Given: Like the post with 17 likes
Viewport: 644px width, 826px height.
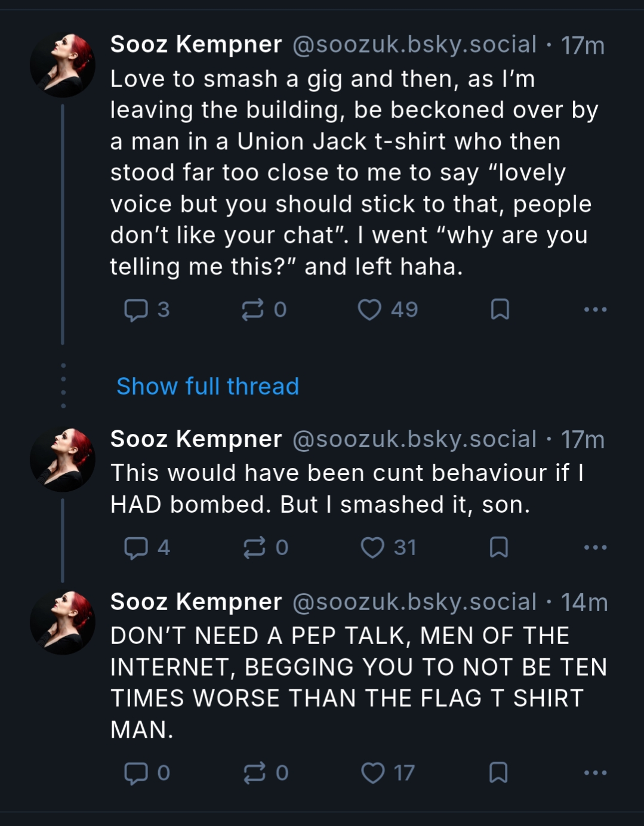Looking at the screenshot, I should pos(373,773).
